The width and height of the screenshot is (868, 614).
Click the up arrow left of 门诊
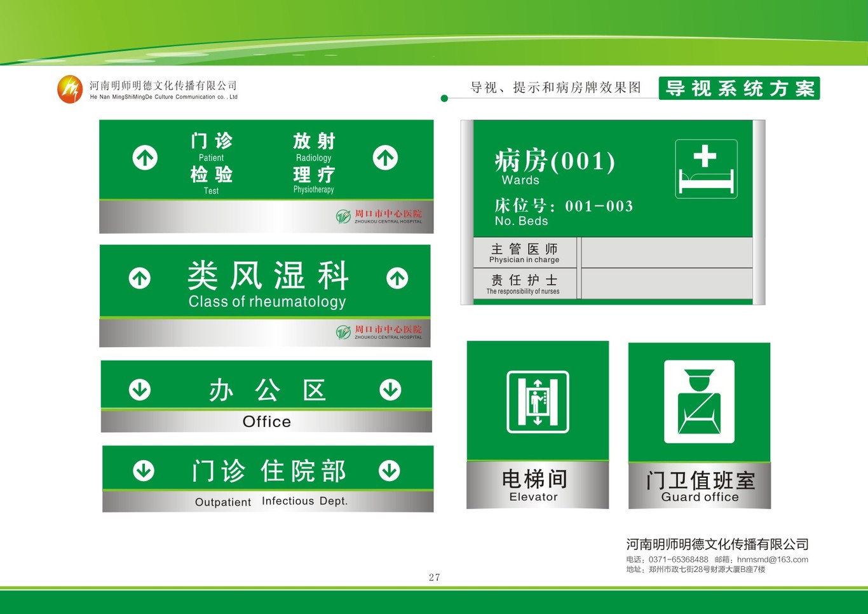[145, 158]
